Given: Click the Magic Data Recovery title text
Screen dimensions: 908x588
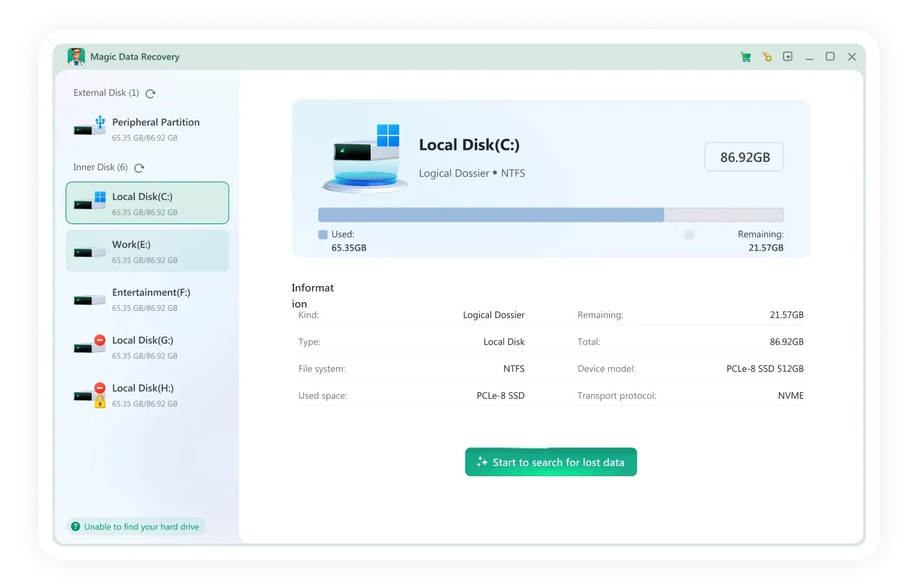Looking at the screenshot, I should click(135, 57).
